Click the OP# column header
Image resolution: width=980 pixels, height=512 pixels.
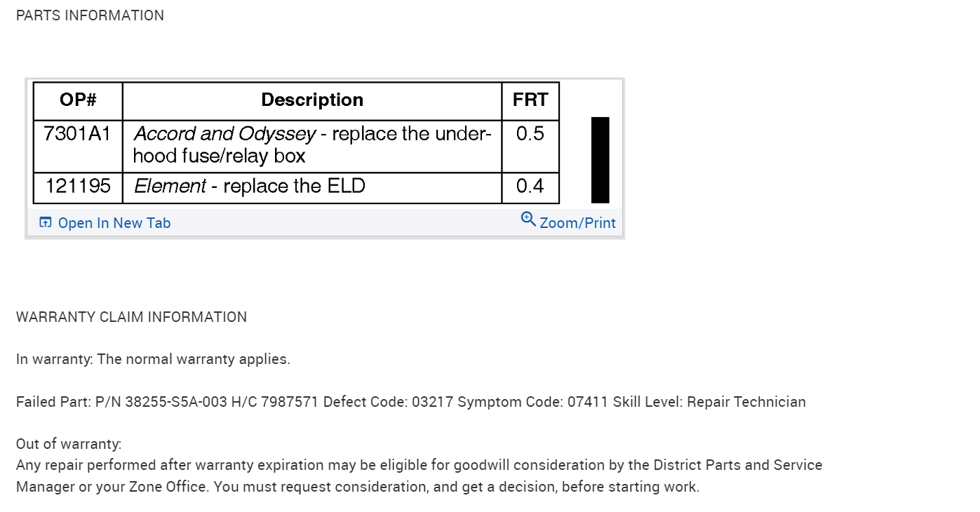(x=78, y=100)
